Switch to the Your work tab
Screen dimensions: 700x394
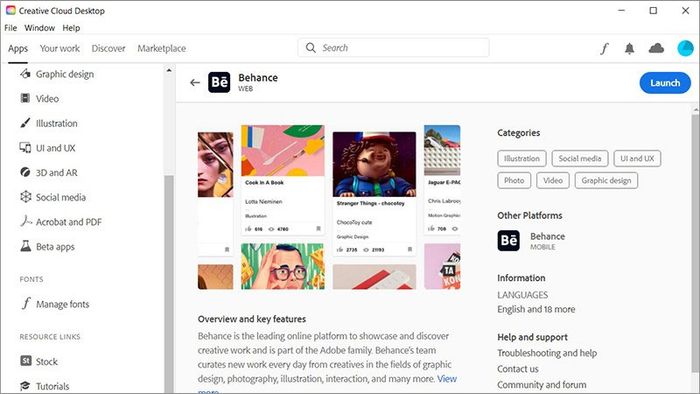coord(60,48)
